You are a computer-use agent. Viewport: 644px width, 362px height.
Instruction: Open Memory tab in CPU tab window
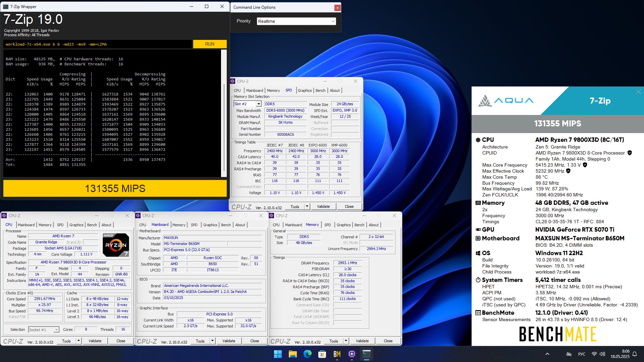pyautogui.click(x=45, y=225)
